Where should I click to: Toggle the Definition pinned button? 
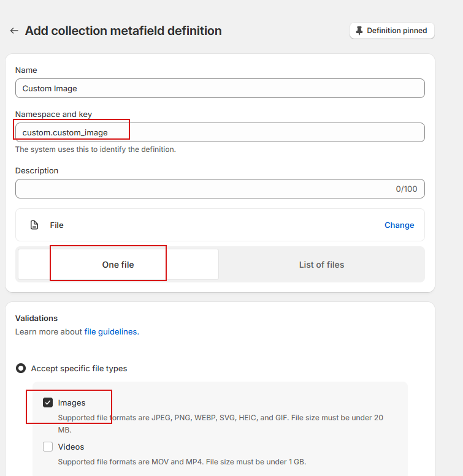click(x=392, y=31)
